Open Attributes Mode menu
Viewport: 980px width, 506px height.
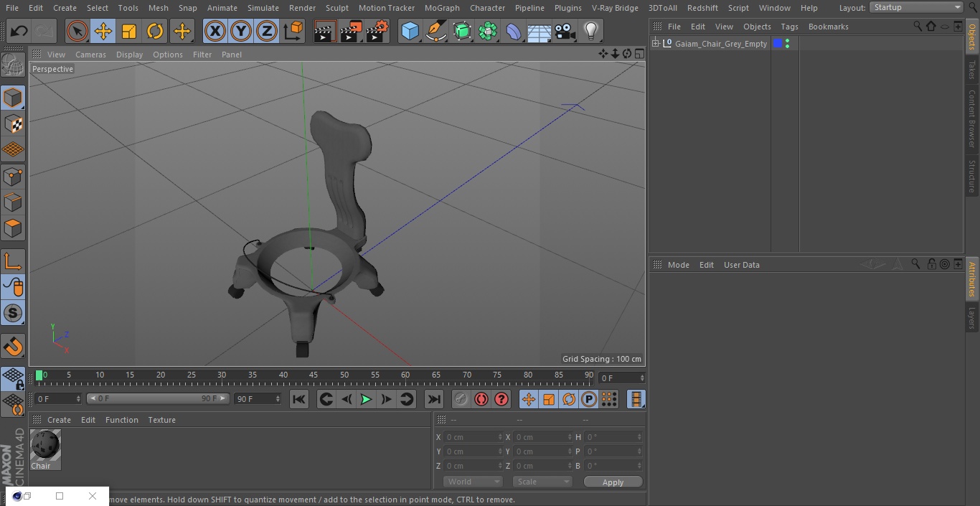[678, 265]
